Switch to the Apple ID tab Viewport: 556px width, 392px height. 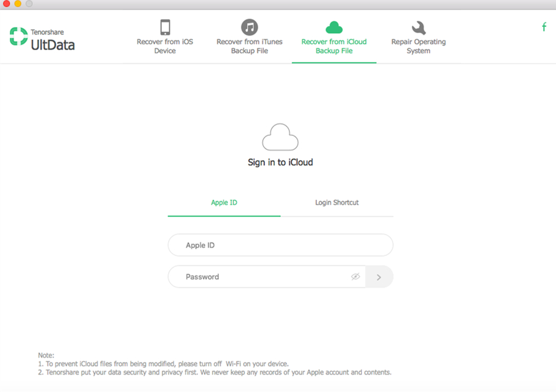[x=224, y=202]
